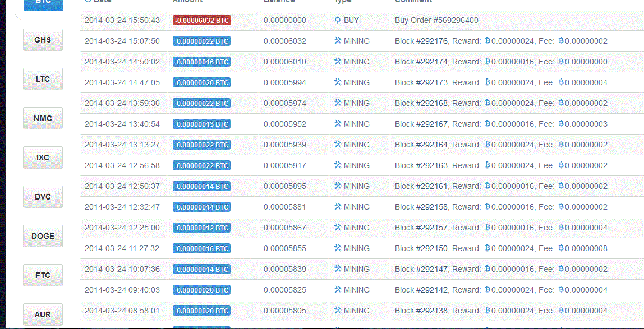Click the balance value 0.00005805
644x329 pixels.
pyautogui.click(x=284, y=311)
